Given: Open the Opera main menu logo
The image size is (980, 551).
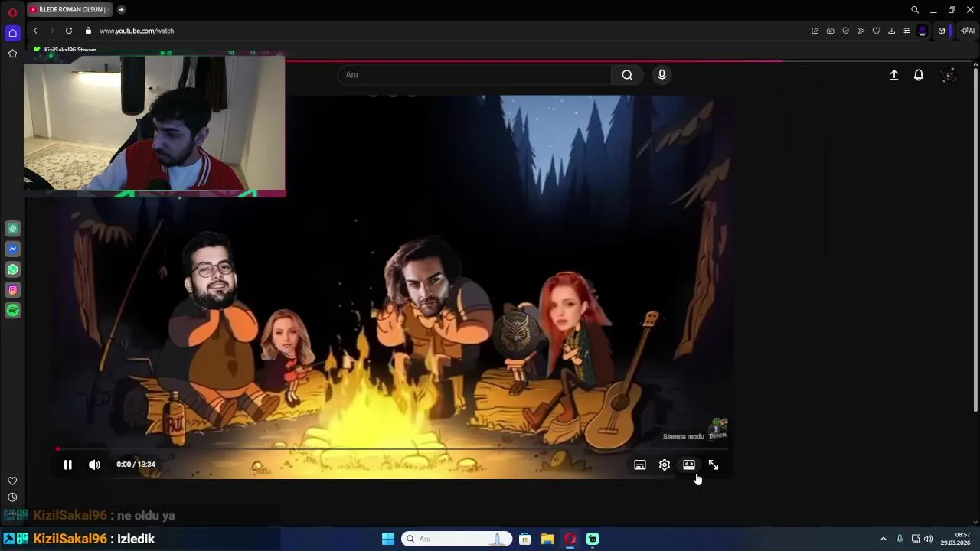Looking at the screenshot, I should coord(12,12).
